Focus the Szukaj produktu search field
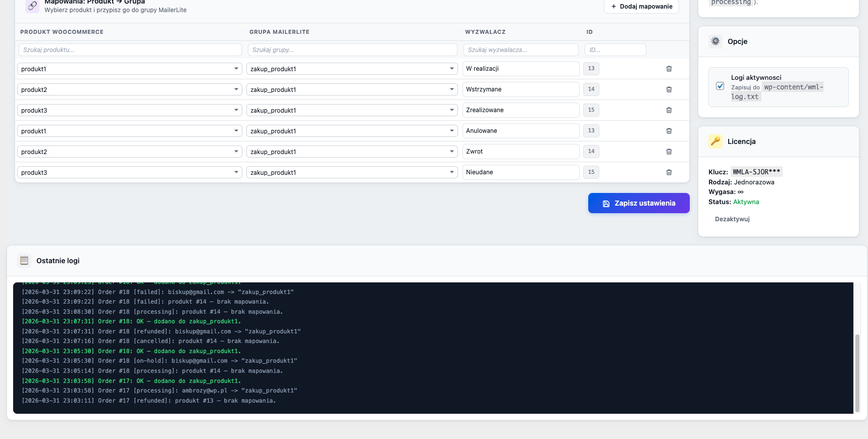This screenshot has width=868, height=439. coord(130,50)
